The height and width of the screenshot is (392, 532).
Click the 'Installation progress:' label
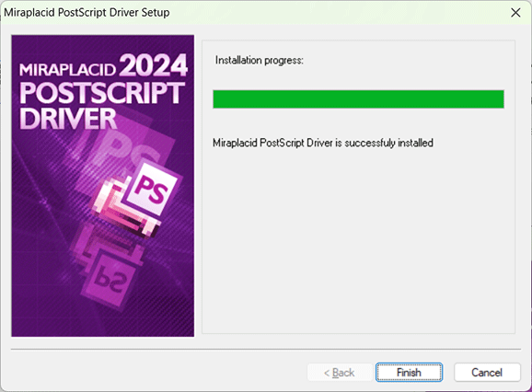(x=260, y=61)
